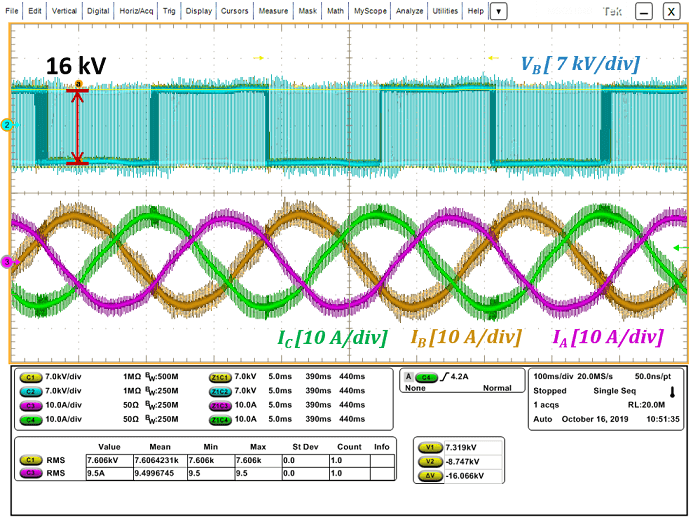Viewport: 693px width, 519px height.
Task: Click channel 2 ground marker on graticule left edge
Action: tap(6, 125)
